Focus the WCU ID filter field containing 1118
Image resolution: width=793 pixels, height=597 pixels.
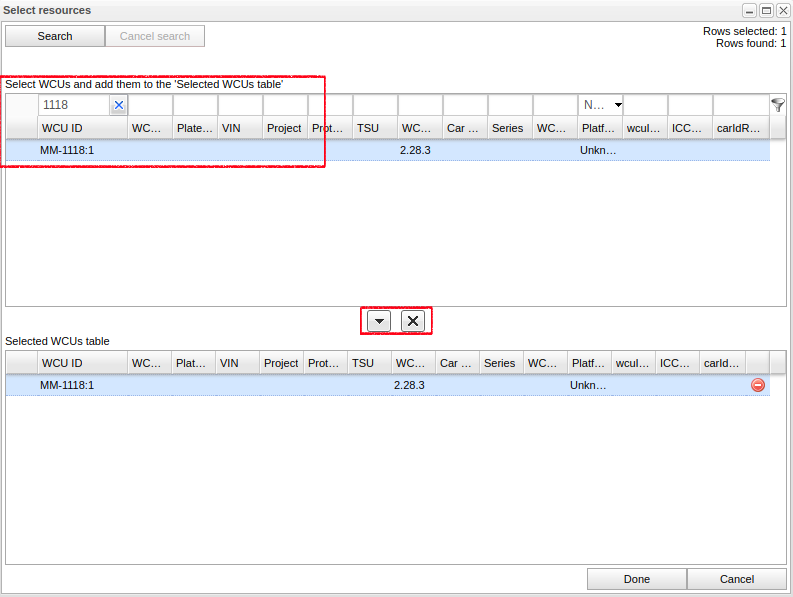73,105
